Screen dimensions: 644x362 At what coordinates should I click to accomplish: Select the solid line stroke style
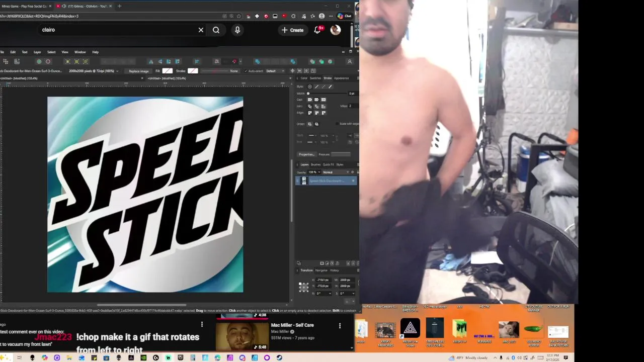tap(316, 86)
